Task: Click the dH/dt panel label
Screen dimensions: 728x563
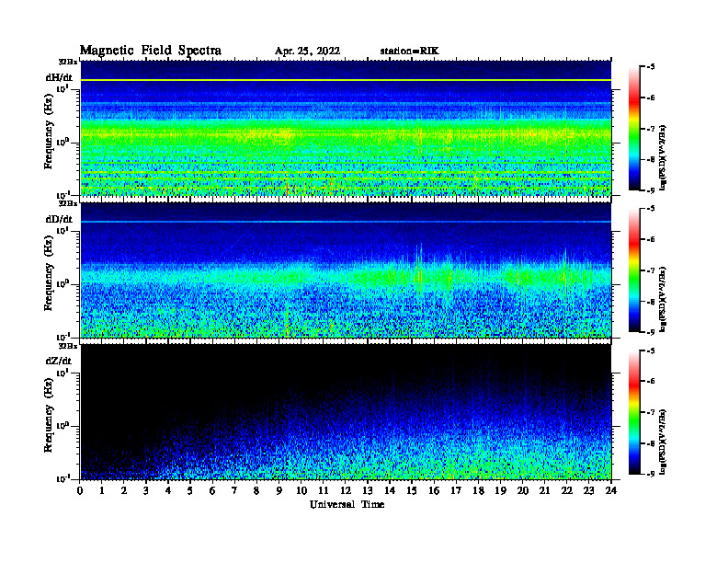Action: (x=59, y=77)
